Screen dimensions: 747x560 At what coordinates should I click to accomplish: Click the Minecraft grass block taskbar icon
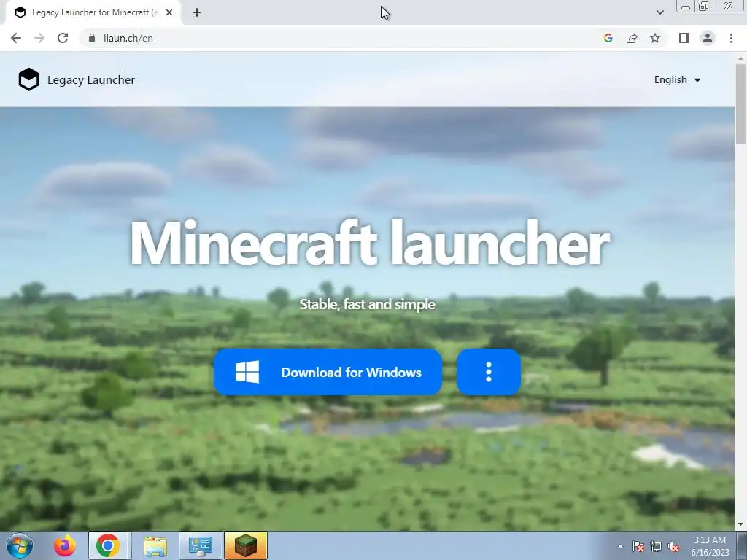tap(246, 545)
